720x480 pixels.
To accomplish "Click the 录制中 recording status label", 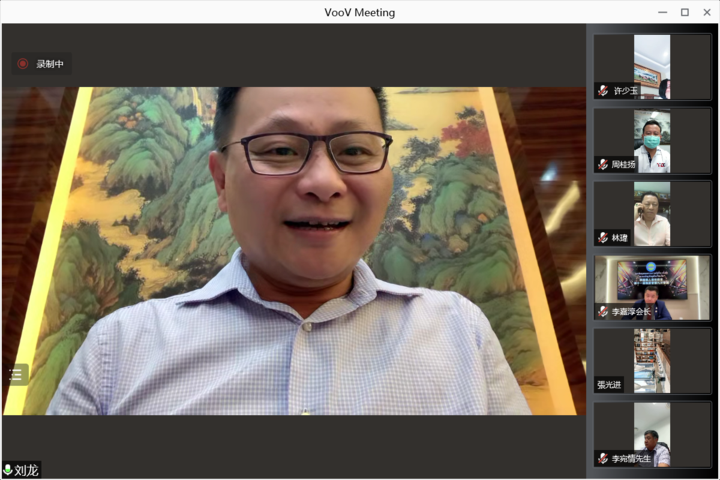I will [50, 64].
